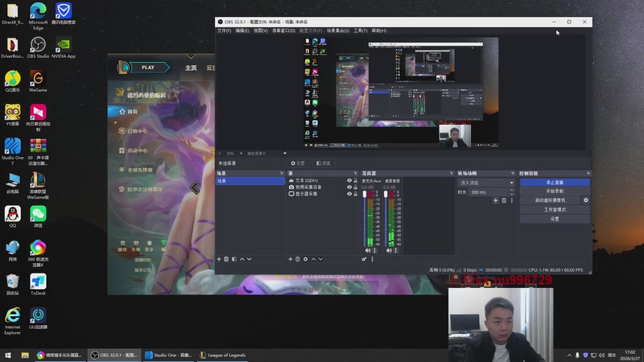Open the 文件(F) menu
Screen dimensions: 644x362
(225, 31)
